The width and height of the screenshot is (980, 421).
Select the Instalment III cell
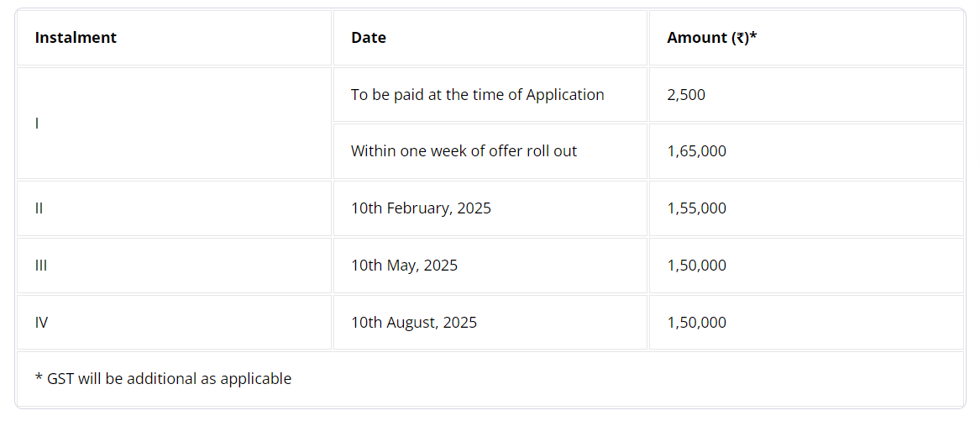[174, 266]
